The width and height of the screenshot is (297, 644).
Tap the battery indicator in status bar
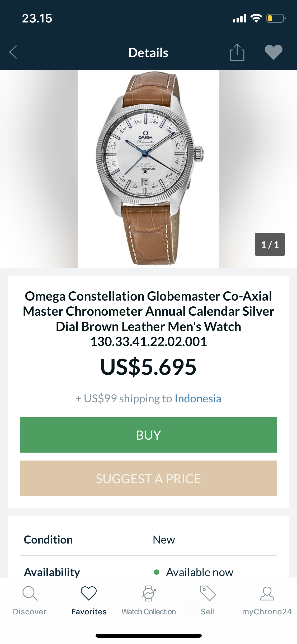click(276, 18)
